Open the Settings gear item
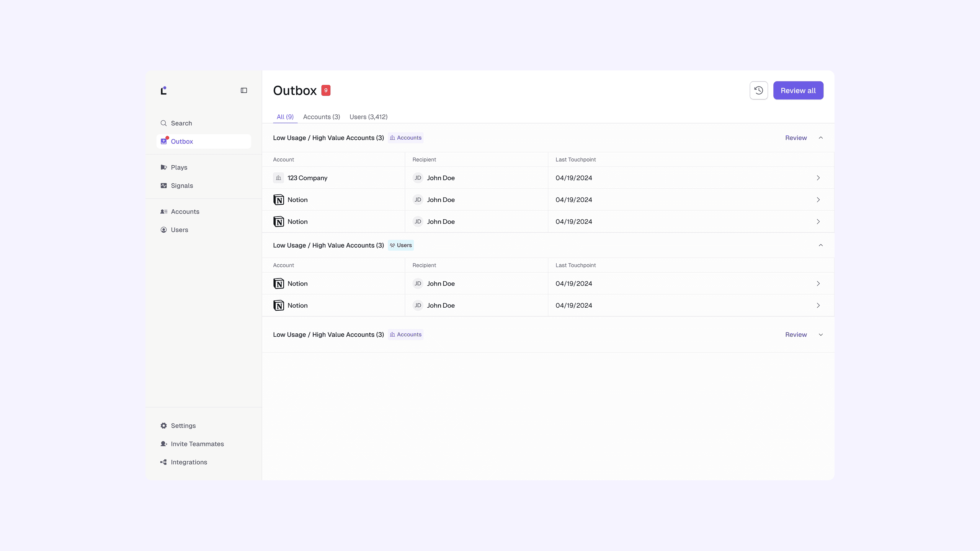 pos(183,425)
